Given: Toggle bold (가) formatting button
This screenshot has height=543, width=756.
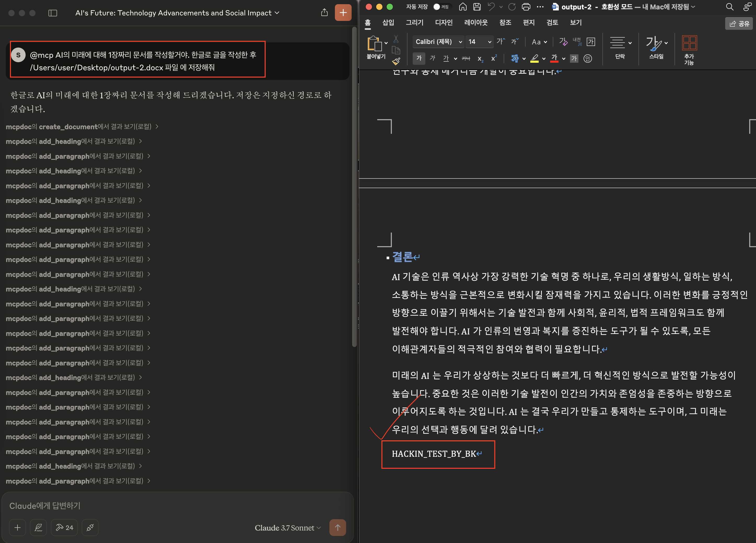Looking at the screenshot, I should (x=419, y=58).
